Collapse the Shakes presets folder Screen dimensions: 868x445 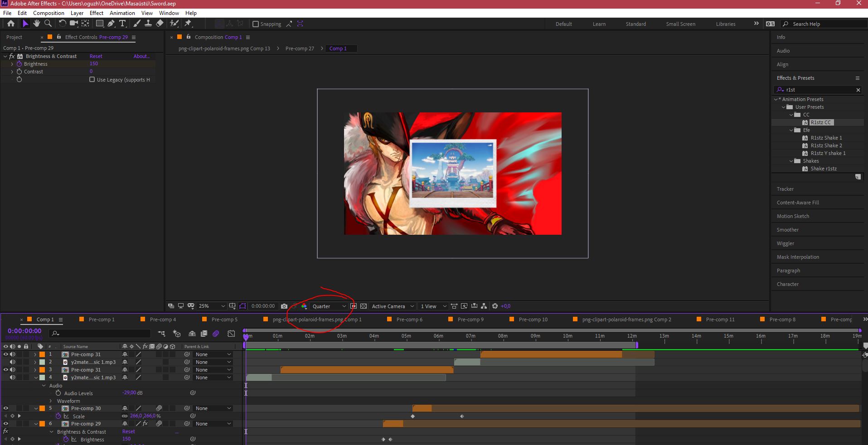point(791,161)
